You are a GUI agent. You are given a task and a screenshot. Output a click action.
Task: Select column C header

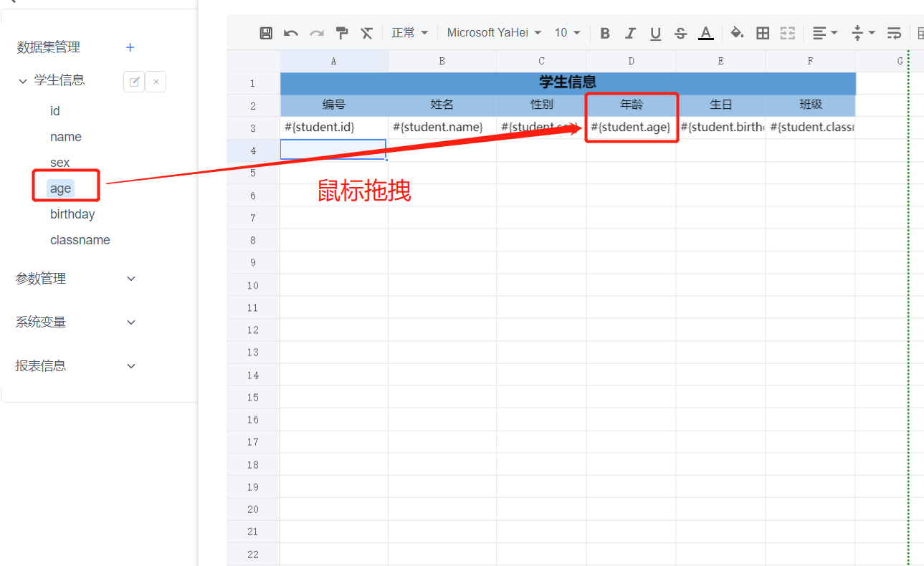541,61
